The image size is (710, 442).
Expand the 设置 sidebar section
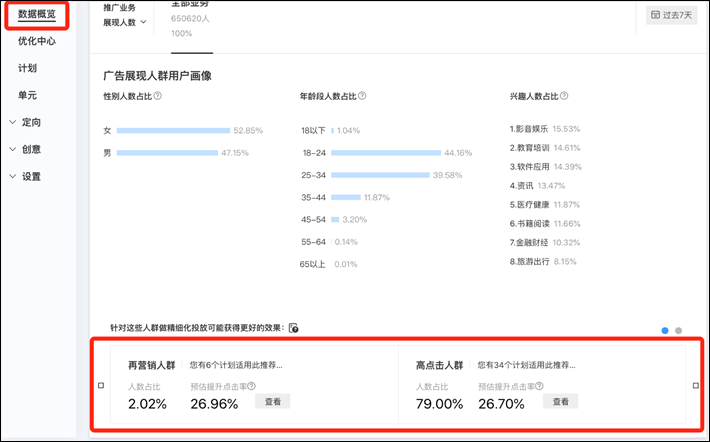30,177
